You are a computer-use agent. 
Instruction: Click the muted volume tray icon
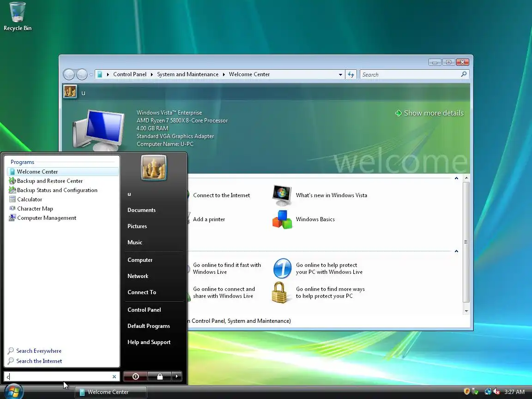pos(496,392)
